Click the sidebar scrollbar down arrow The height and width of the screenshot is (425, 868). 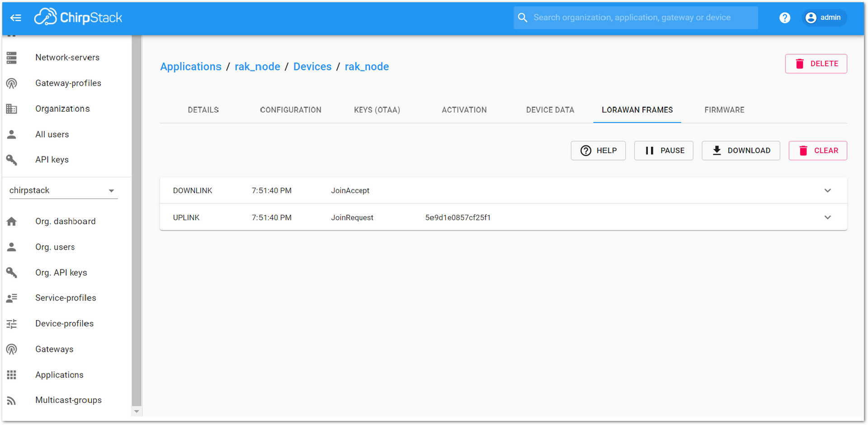pos(137,411)
